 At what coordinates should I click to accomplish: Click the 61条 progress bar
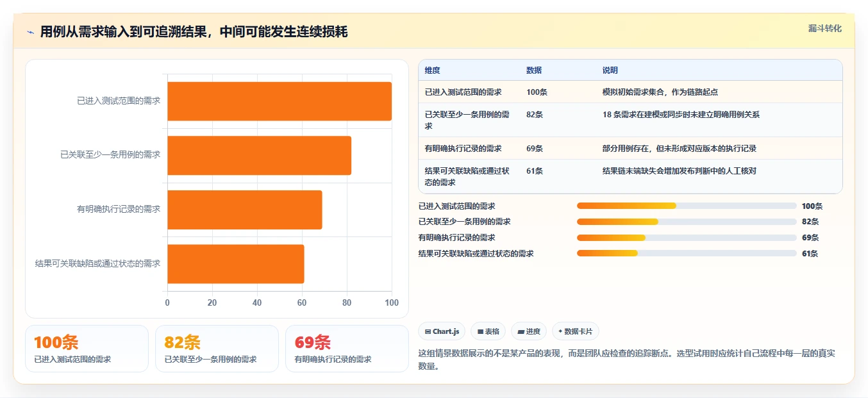point(687,253)
